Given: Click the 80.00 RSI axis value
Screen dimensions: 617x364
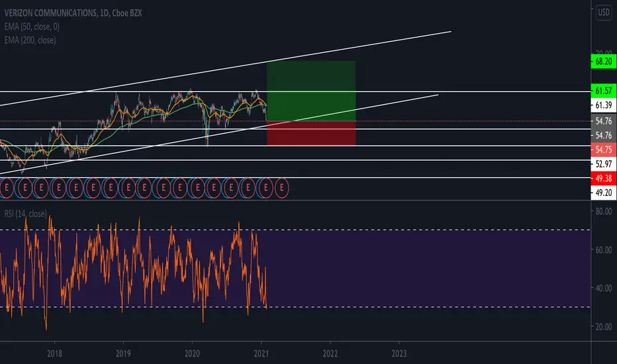Looking at the screenshot, I should point(604,211).
